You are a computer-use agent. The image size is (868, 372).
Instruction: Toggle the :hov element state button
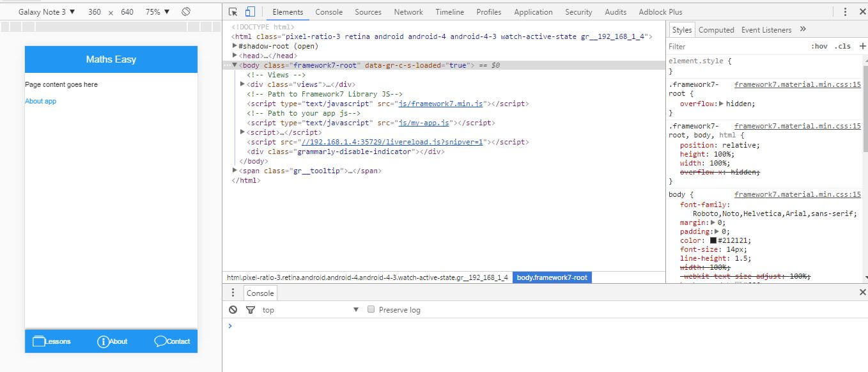(819, 46)
